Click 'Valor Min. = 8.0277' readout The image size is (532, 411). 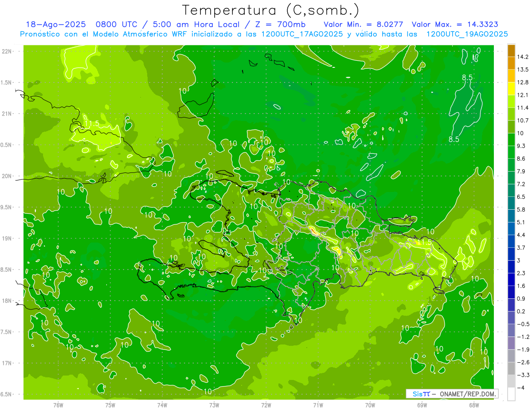pos(364,24)
